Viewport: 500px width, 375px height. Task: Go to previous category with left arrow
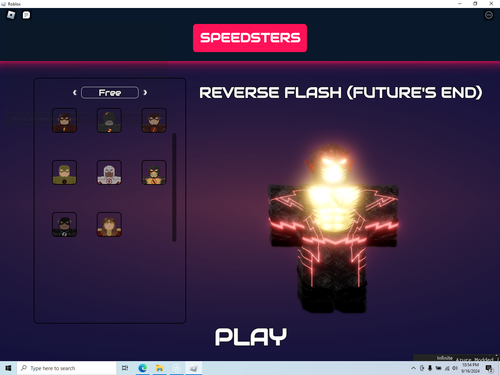[x=75, y=93]
